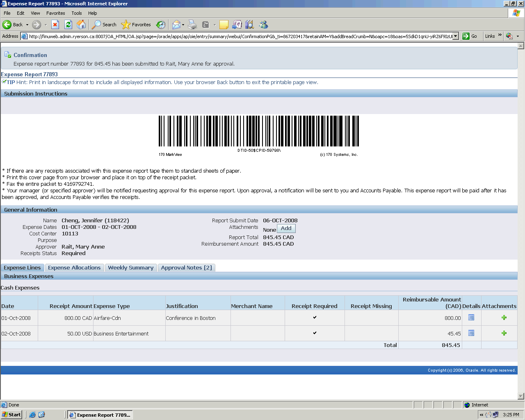
Task: Add attachment to Business Entertainment expense line
Action: click(504, 333)
